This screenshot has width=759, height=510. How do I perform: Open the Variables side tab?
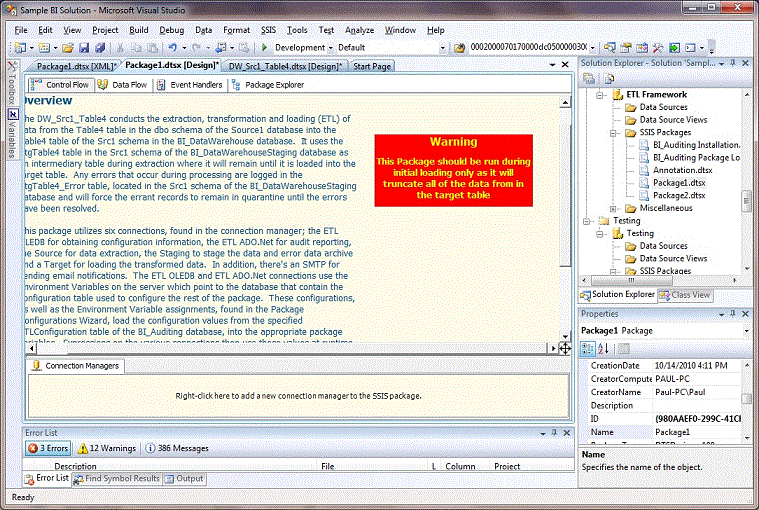[13, 134]
